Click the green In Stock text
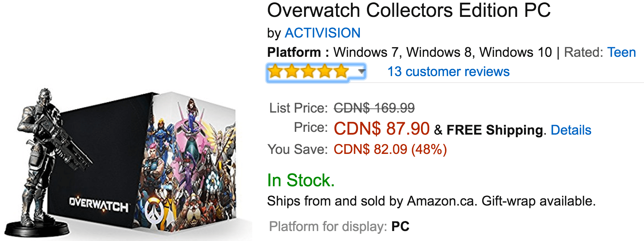Image resolution: width=644 pixels, height=241 pixels. (x=301, y=180)
